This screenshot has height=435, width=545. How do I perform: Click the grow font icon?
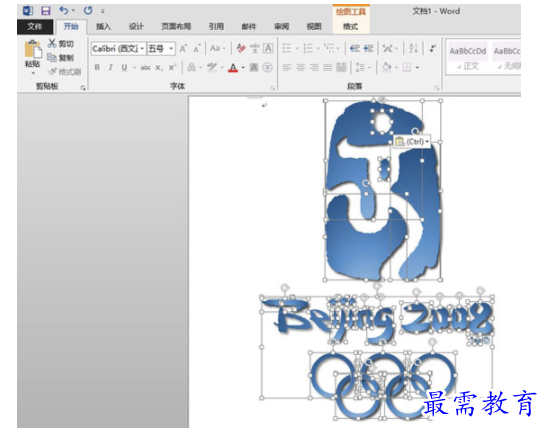(183, 49)
